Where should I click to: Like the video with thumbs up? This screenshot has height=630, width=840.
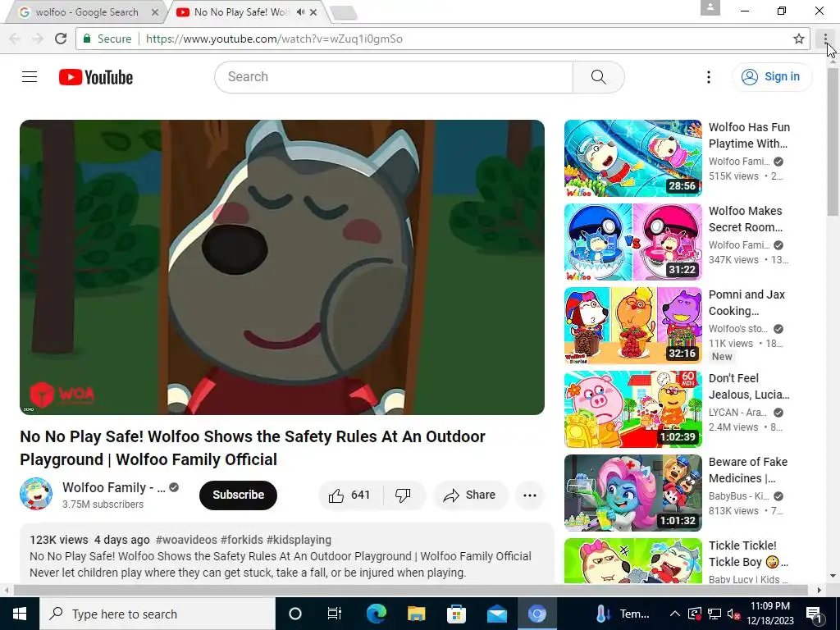point(349,495)
